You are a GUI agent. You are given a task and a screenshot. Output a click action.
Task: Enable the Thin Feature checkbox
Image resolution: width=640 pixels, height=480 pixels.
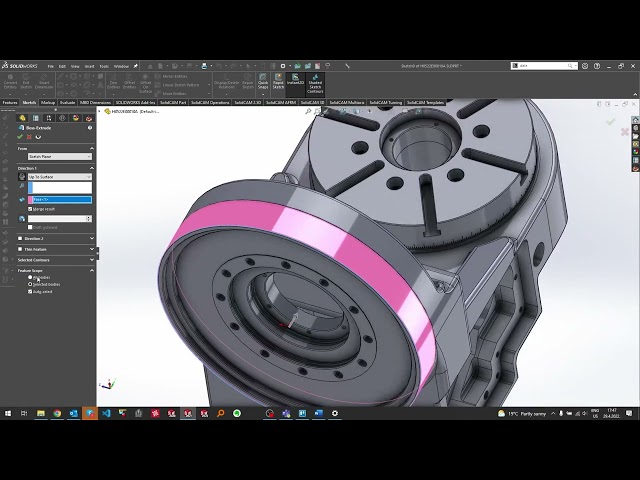pyautogui.click(x=20, y=249)
